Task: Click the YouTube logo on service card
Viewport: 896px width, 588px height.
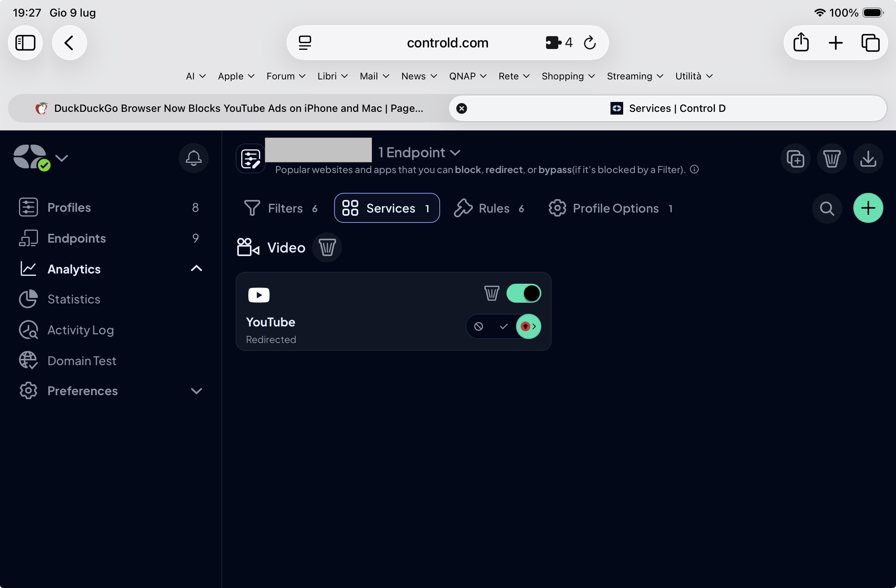Action: pos(259,295)
